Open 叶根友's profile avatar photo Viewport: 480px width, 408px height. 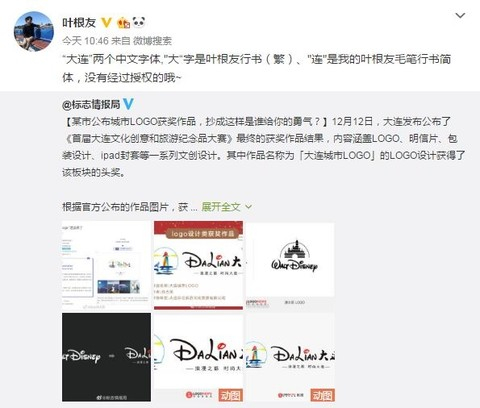tap(34, 31)
